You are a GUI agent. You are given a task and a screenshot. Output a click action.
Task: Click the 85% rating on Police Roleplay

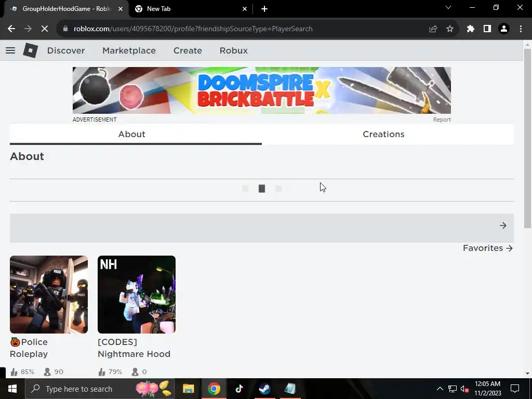click(22, 372)
